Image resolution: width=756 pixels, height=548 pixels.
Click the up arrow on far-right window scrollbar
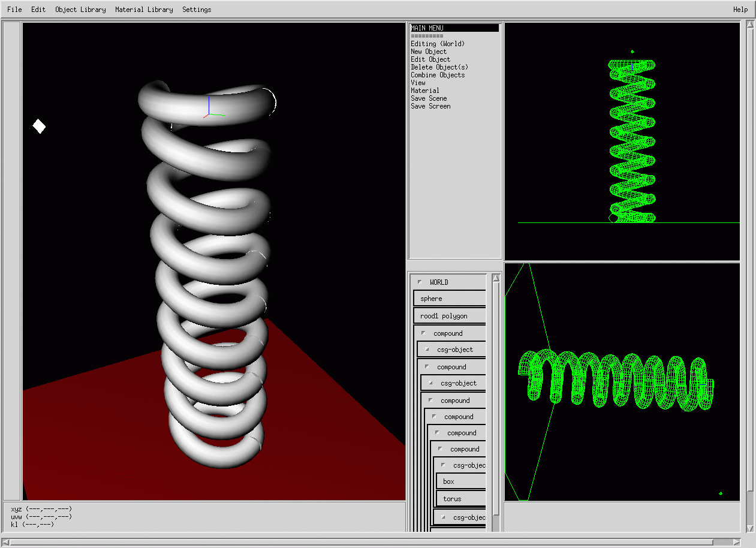point(750,25)
